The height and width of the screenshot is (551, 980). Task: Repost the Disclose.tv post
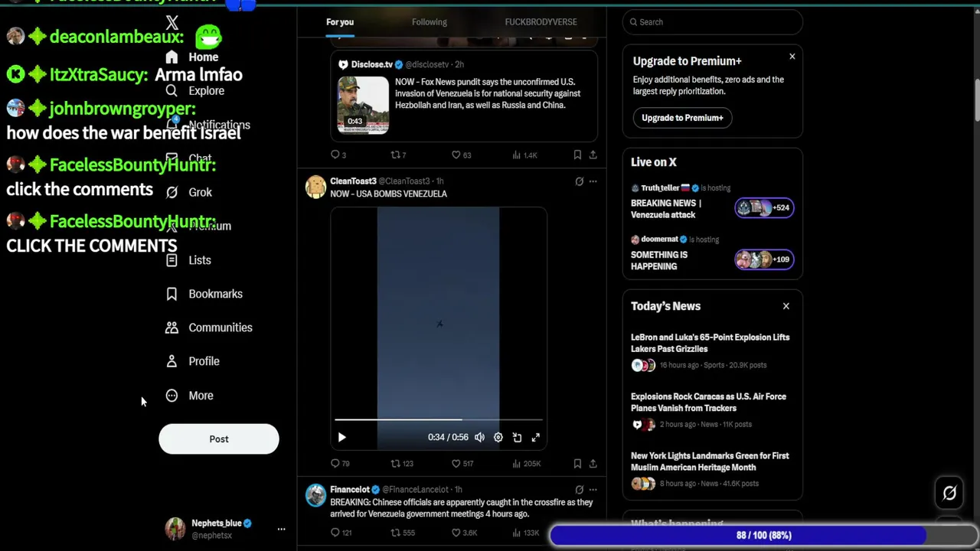click(398, 155)
